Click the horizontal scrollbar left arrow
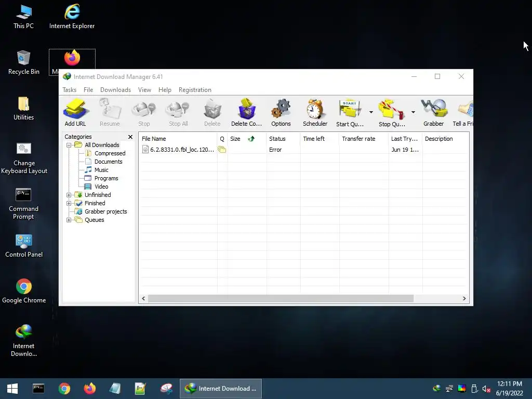Screen dimensions: 532x399 [x=143, y=299]
